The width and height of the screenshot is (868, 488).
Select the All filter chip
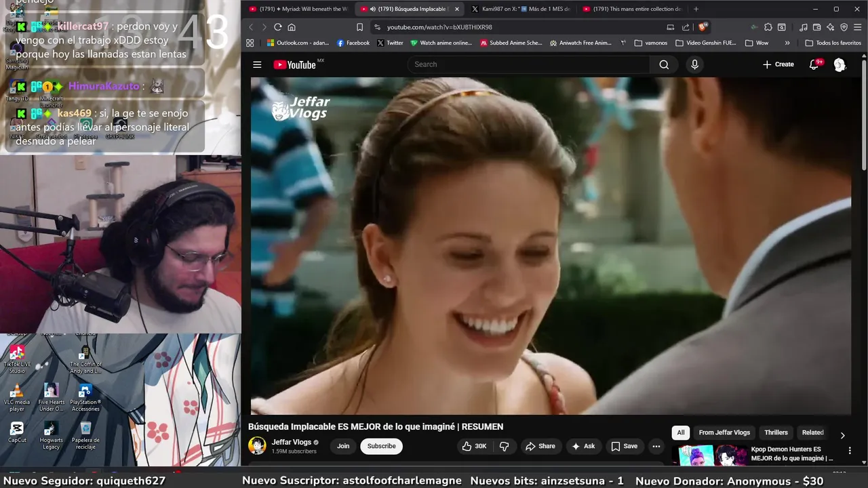click(x=681, y=432)
